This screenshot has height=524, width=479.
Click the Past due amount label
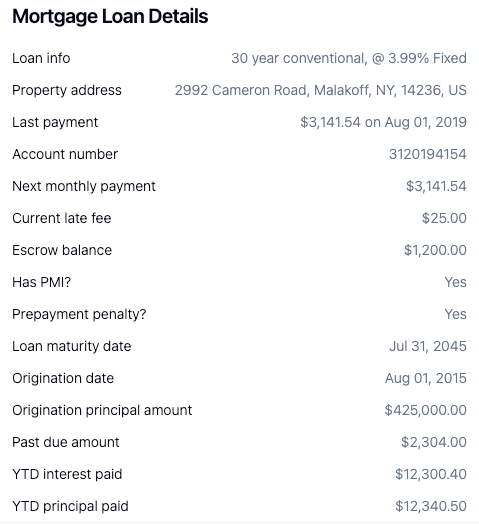(x=66, y=442)
